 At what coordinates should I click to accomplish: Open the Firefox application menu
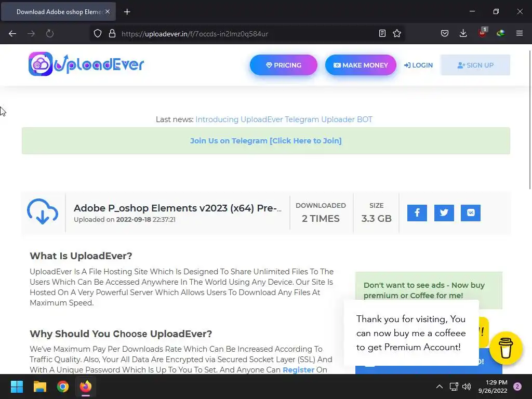point(519,33)
